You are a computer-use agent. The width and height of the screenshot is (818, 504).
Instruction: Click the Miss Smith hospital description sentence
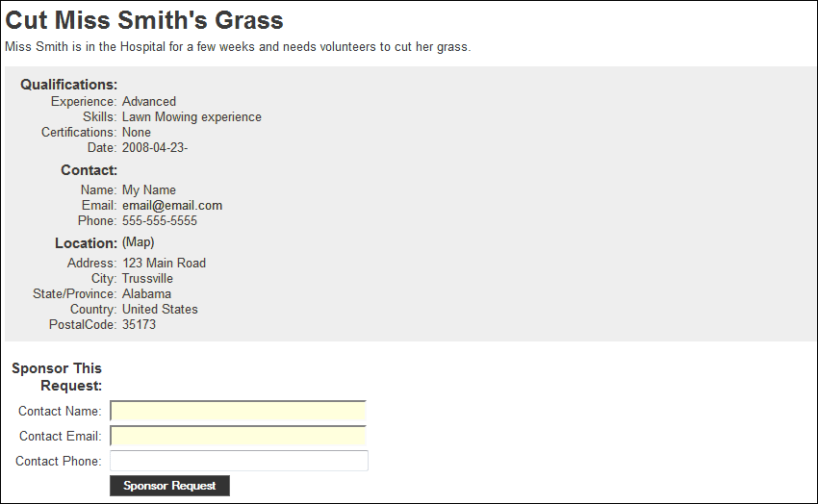238,47
